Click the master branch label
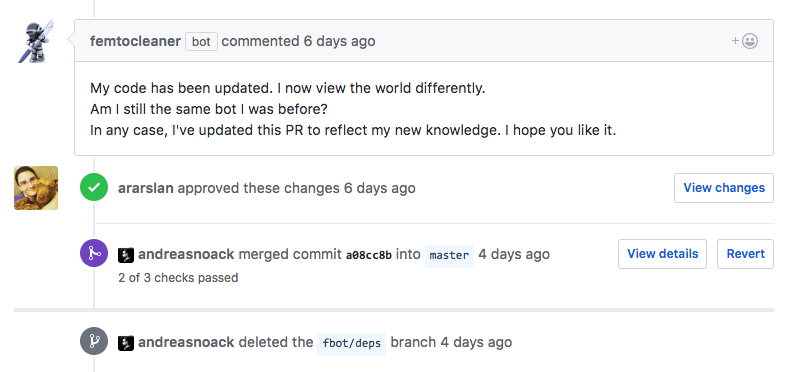The image size is (785, 372). click(x=449, y=255)
